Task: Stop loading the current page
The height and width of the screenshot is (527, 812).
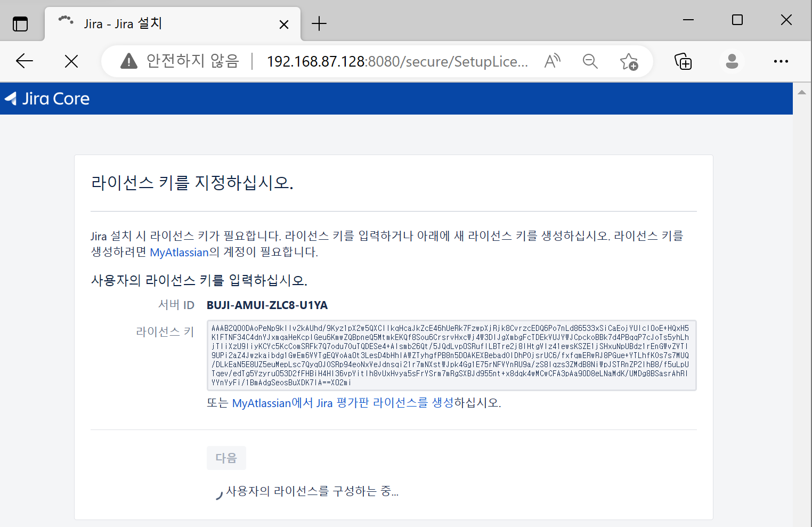Action: pyautogui.click(x=71, y=61)
